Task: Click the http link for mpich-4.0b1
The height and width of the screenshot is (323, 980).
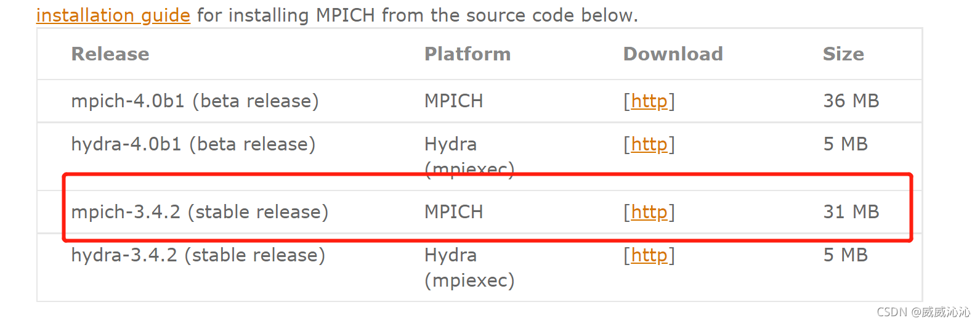Action: 649,100
